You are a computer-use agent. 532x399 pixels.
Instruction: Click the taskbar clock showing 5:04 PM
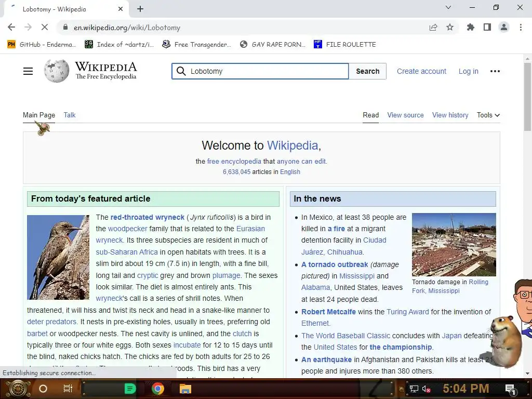466,389
